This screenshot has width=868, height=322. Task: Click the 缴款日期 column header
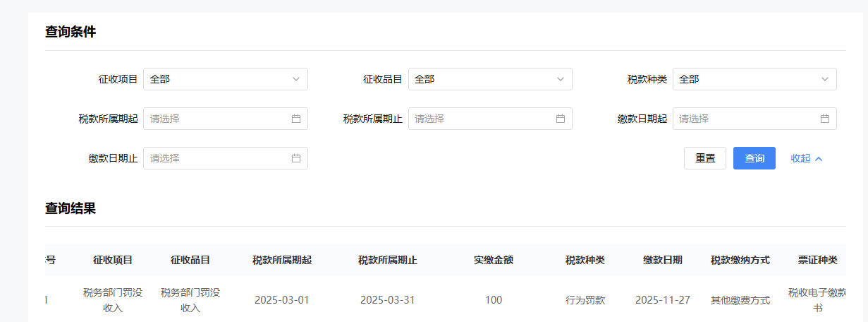coord(662,260)
